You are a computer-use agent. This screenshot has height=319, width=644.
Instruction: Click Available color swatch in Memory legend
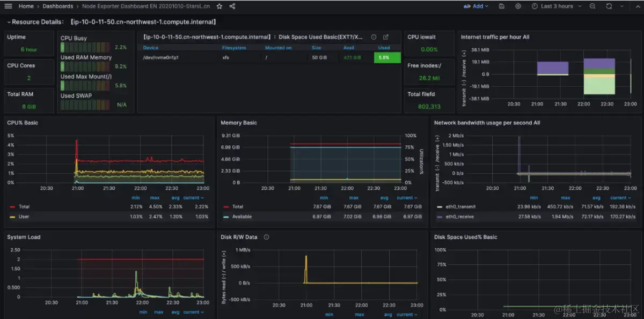[x=226, y=217]
